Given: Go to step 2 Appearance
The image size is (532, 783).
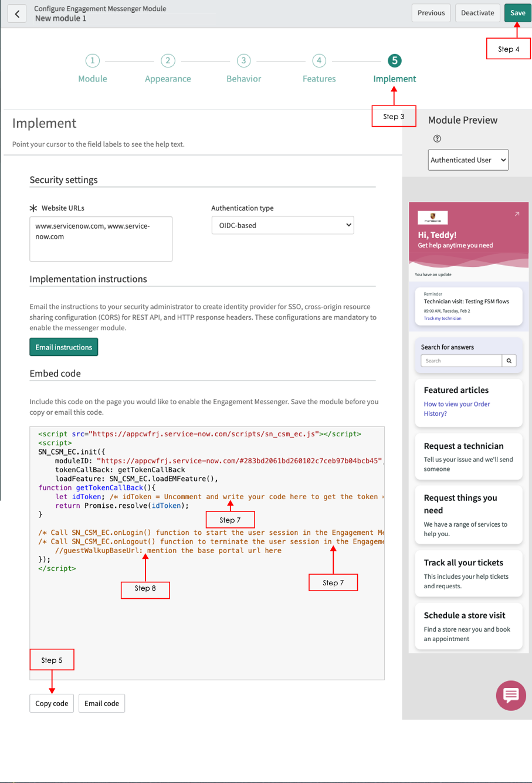Looking at the screenshot, I should click(168, 69).
